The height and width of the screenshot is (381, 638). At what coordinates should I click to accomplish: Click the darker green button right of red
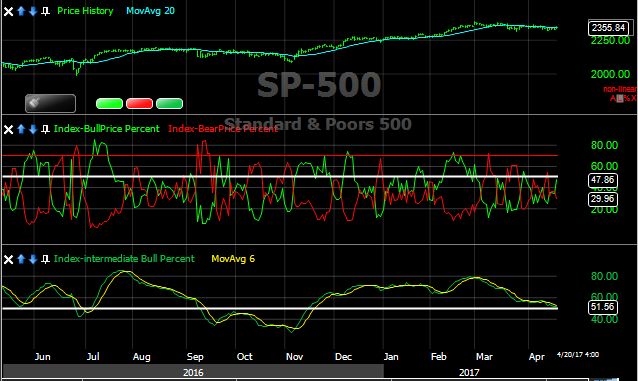coord(170,104)
